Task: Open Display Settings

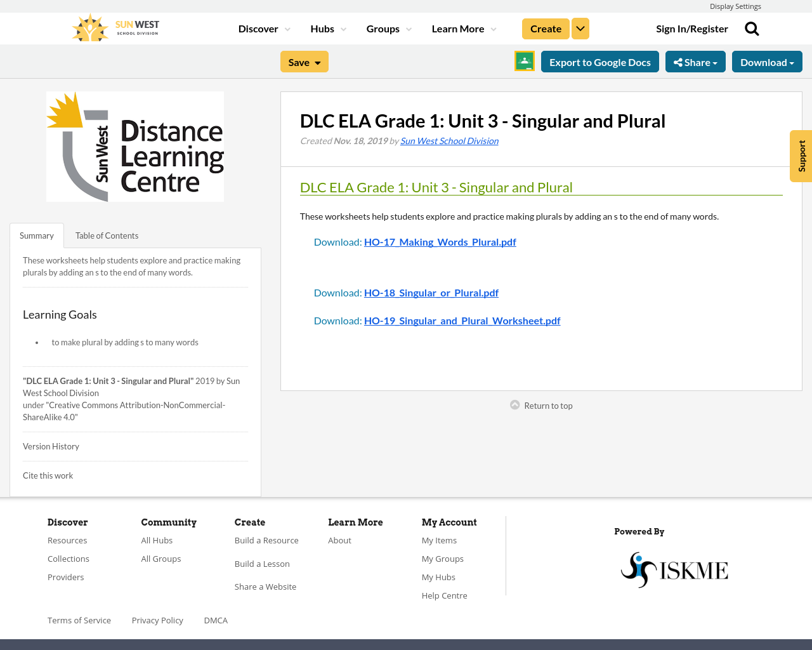Action: (735, 6)
